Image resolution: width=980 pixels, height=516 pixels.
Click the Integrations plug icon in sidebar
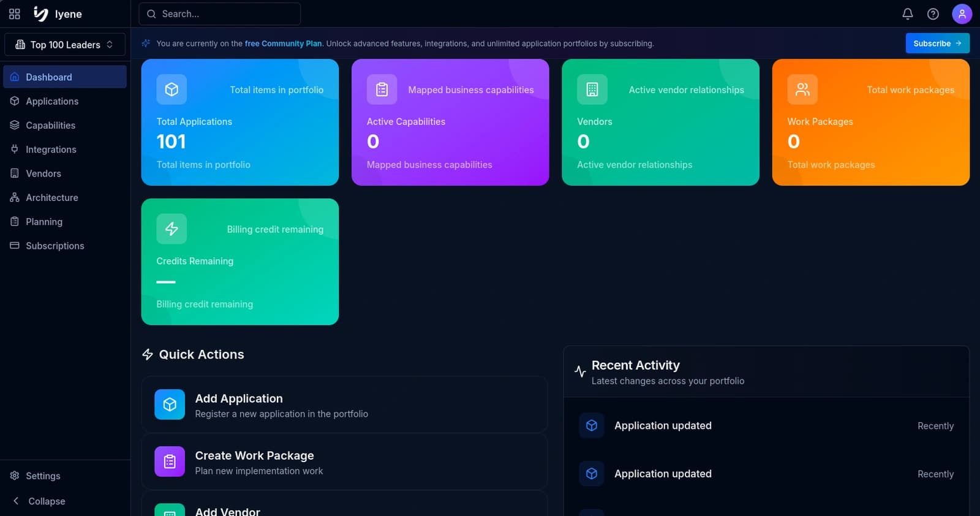click(x=15, y=149)
